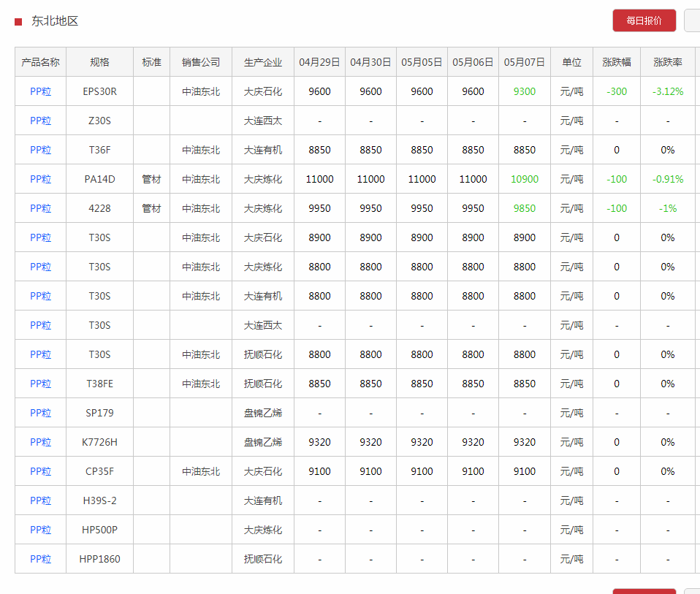The width and height of the screenshot is (700, 594).
Task: Select 9320 under 04月29日 column
Action: tap(319, 442)
